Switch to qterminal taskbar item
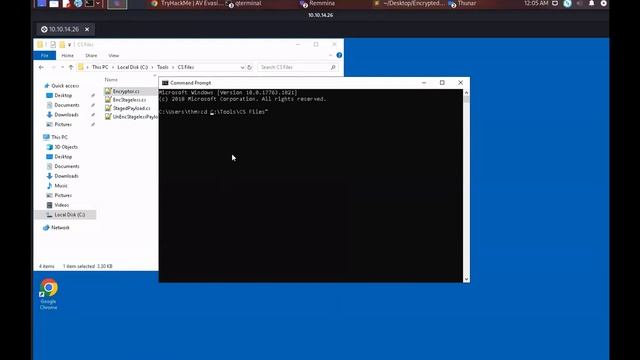 point(244,4)
